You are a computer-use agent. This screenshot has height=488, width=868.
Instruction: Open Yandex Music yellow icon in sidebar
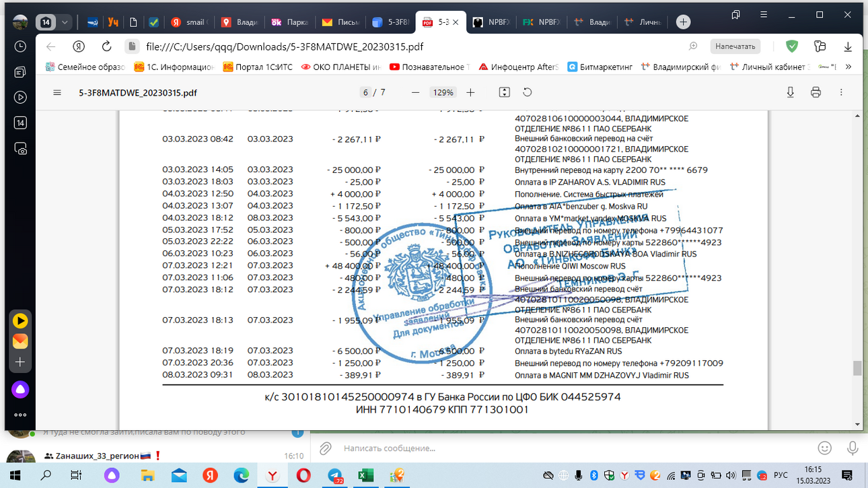click(20, 321)
